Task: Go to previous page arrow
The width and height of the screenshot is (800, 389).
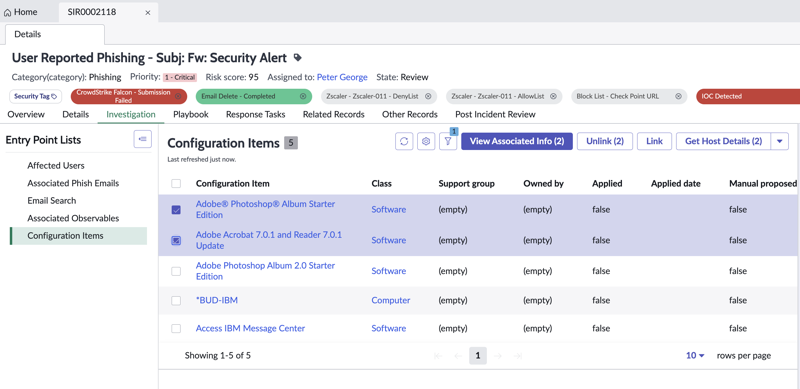Action: 458,356
